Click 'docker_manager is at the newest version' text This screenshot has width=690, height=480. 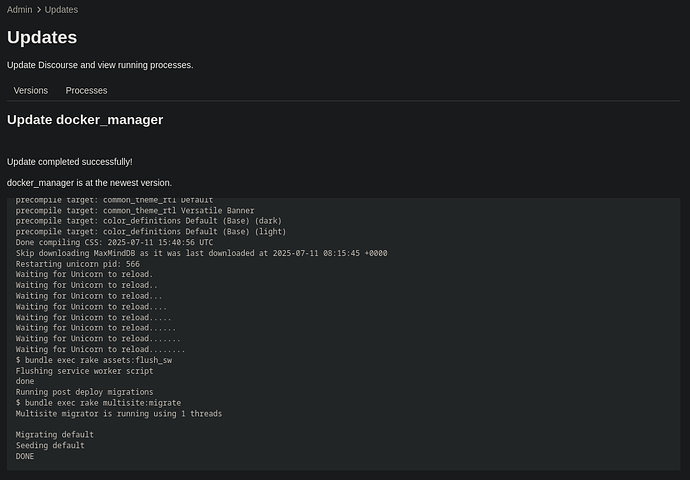89,183
